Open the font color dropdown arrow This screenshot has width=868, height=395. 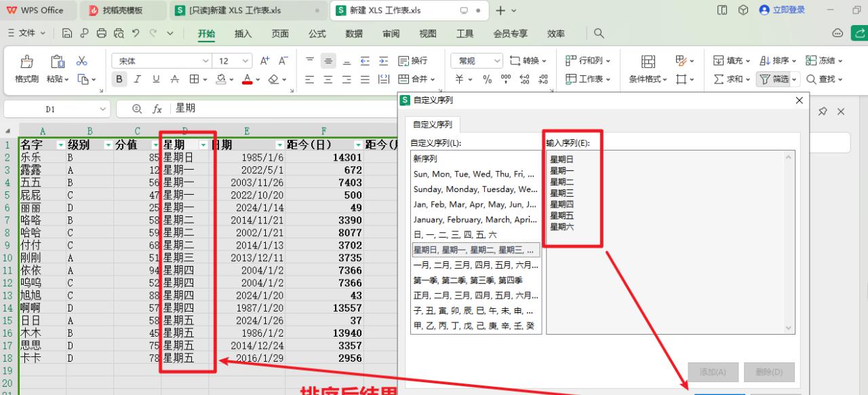[258, 79]
